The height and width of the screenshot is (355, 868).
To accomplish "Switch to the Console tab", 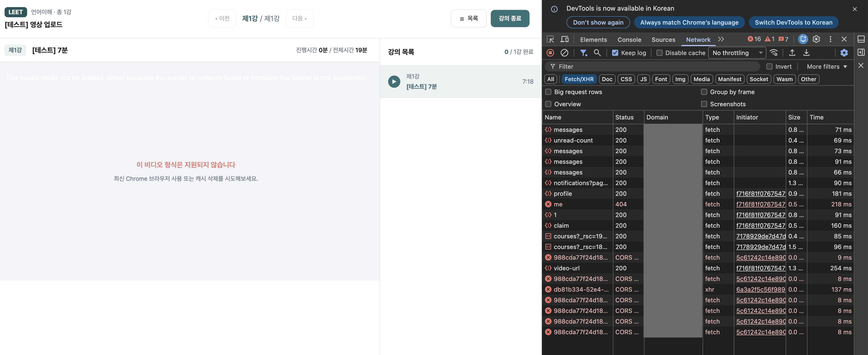I will pyautogui.click(x=629, y=40).
